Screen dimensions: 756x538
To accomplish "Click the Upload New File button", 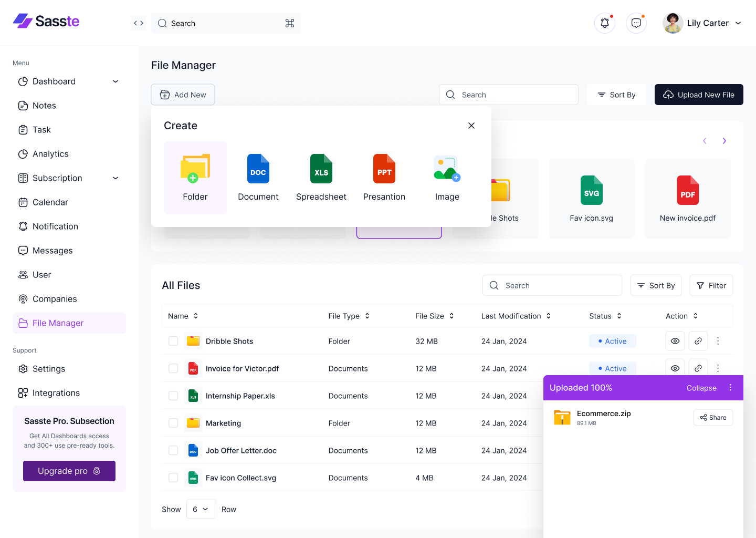I will [699, 95].
